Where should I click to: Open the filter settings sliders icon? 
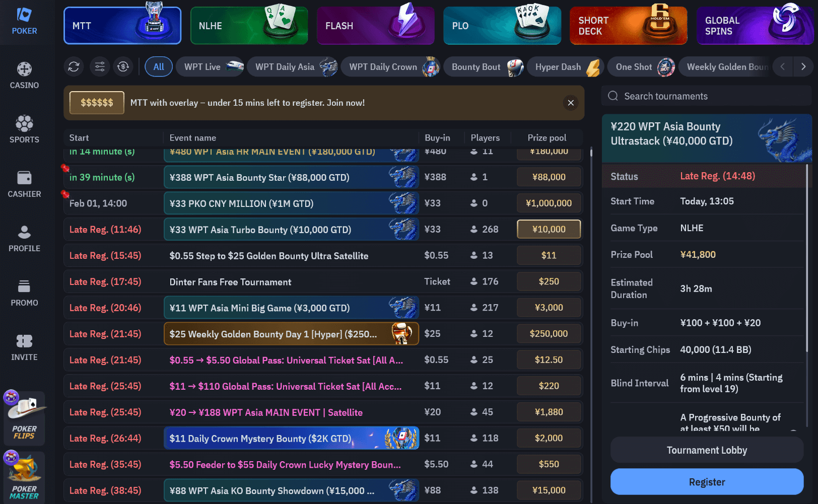100,66
